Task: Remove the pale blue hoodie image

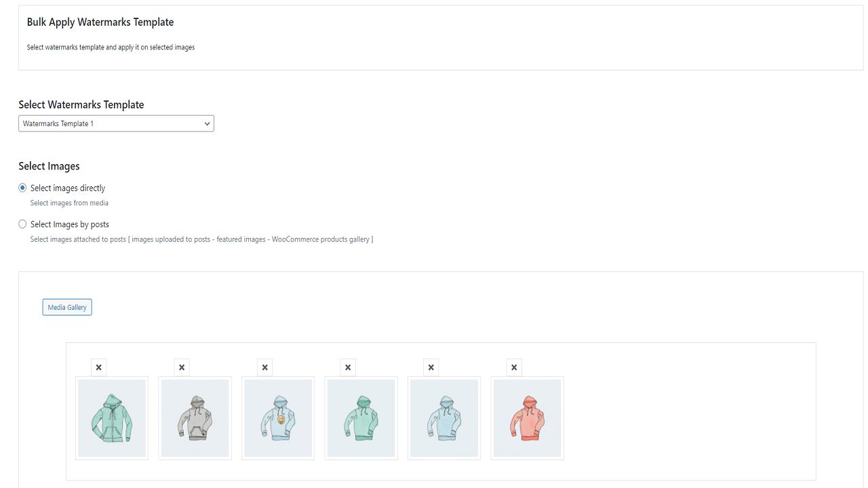Action: [x=431, y=367]
